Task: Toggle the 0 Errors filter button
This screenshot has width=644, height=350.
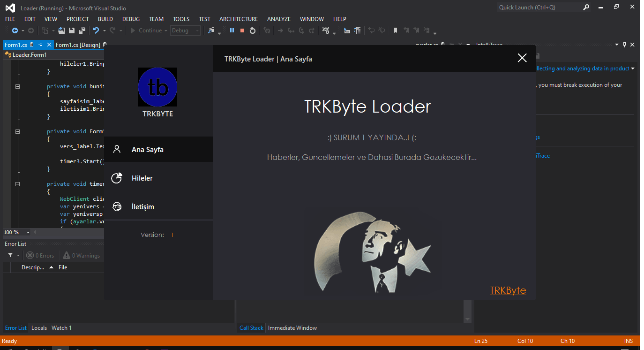Action: [x=40, y=256]
